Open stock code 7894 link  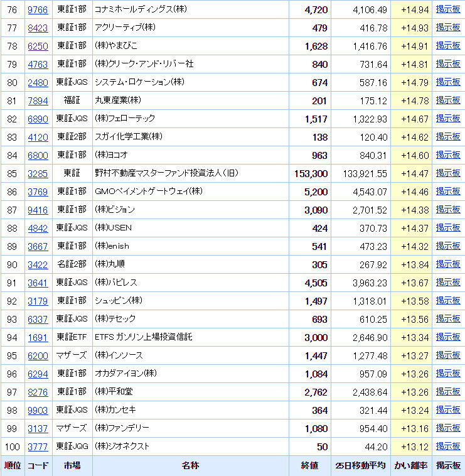click(38, 100)
